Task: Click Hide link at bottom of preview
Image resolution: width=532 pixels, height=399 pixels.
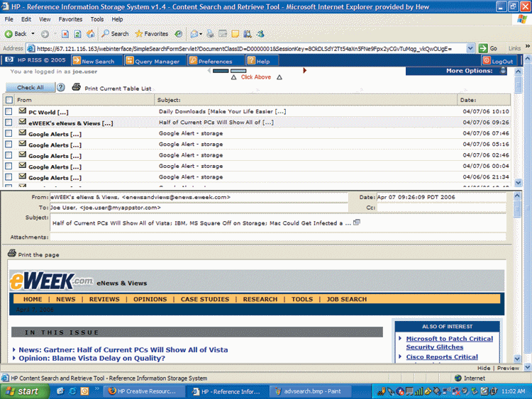Action: click(x=484, y=368)
